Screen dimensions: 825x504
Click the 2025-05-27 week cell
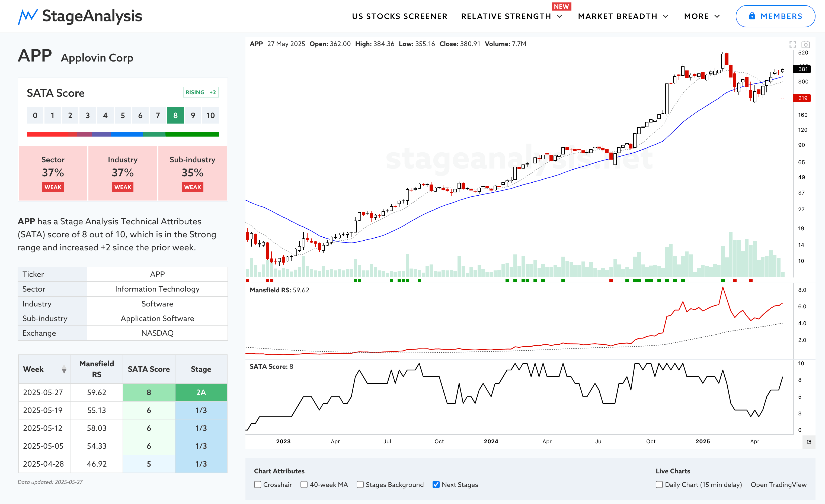coord(44,392)
